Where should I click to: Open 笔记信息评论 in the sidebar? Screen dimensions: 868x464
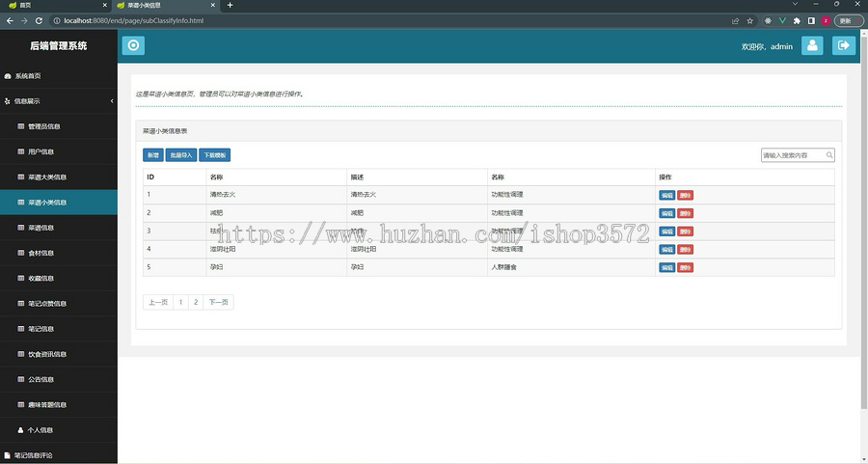[58, 454]
